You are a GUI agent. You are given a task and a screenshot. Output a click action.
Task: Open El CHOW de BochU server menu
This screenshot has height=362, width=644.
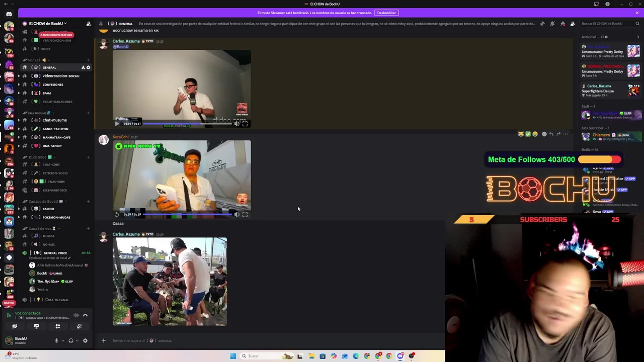[x=48, y=24]
